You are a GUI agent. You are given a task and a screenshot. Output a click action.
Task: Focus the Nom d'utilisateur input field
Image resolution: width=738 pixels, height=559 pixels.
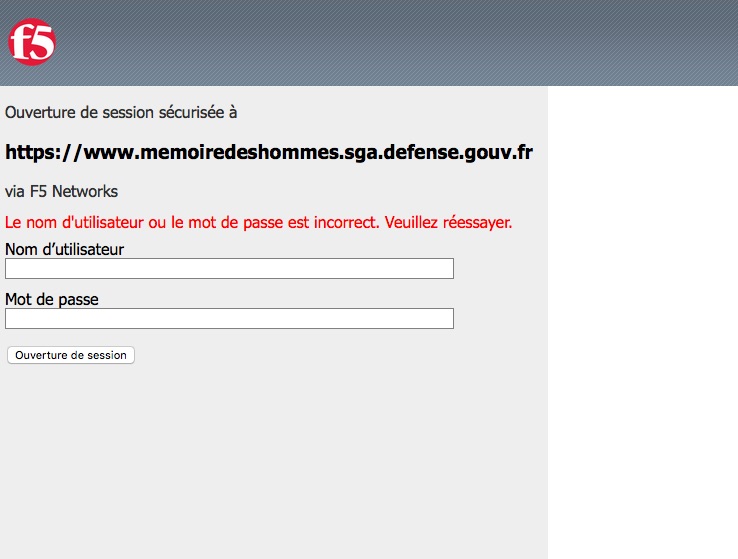(x=229, y=268)
